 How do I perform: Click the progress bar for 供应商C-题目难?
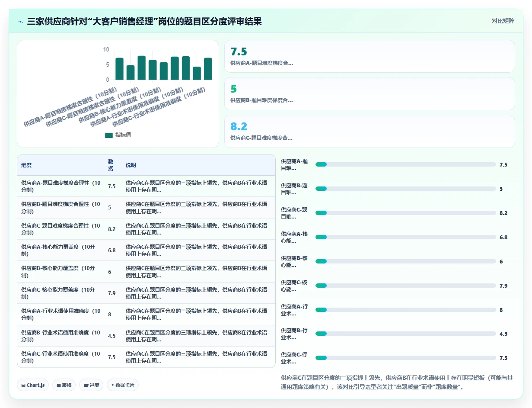pos(406,213)
